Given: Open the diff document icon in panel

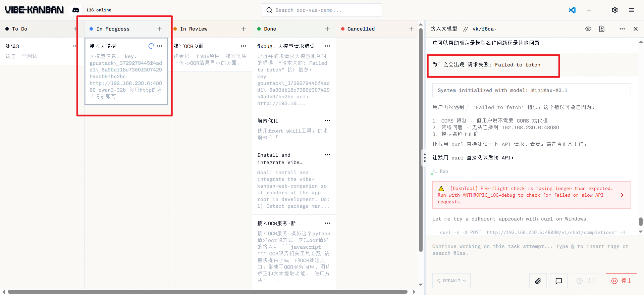Looking at the screenshot, I should 602,29.
